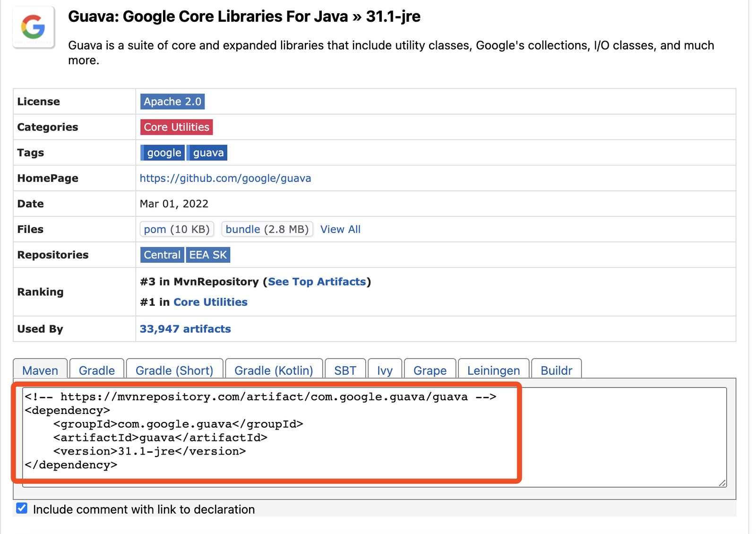Screen dimensions: 756x534
Task: Open the Leiningen tab
Action: click(x=494, y=370)
